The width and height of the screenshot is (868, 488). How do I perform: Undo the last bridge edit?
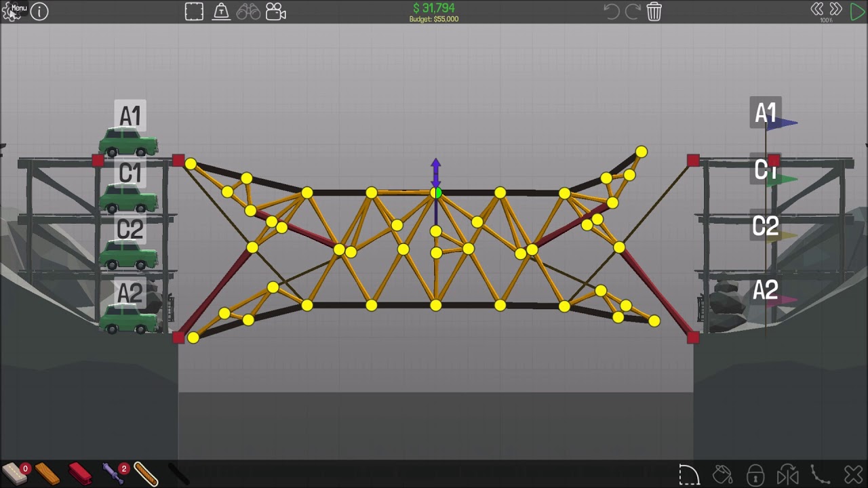click(611, 12)
